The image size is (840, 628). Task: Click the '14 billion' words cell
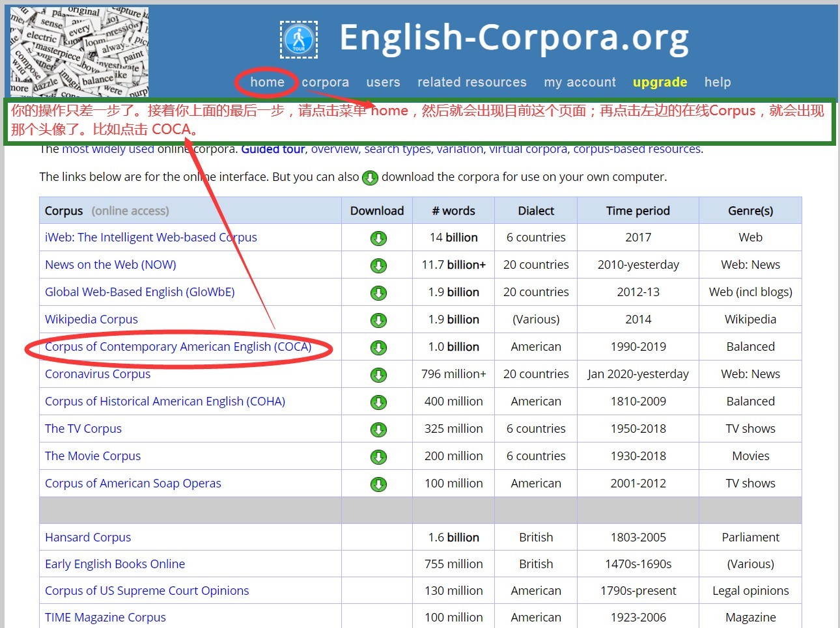click(x=454, y=238)
